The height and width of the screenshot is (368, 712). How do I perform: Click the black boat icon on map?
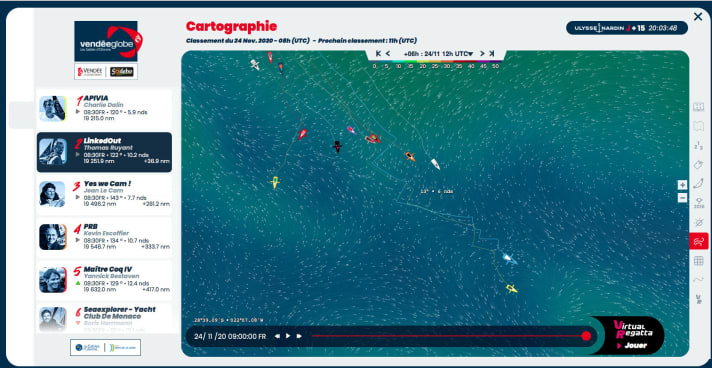[x=337, y=146]
